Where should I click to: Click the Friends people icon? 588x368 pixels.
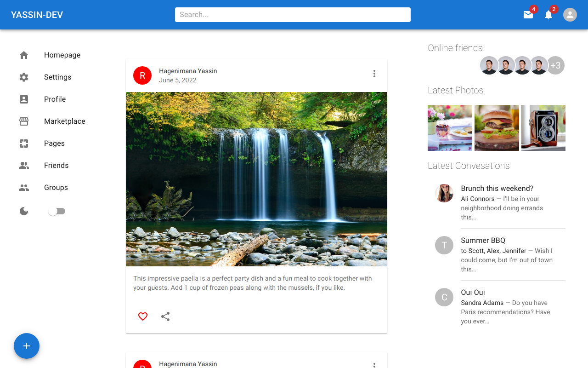tap(24, 166)
